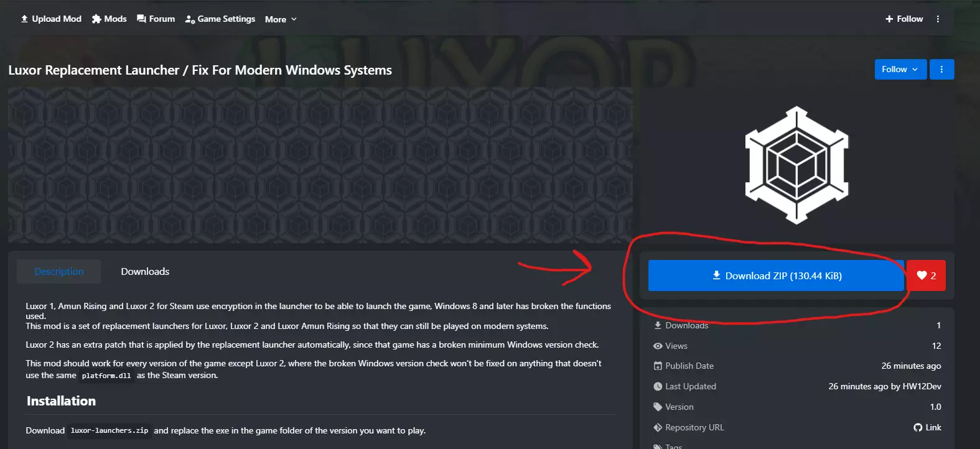The width and height of the screenshot is (980, 449).
Task: Click the Views count '12'
Action: [x=936, y=346]
